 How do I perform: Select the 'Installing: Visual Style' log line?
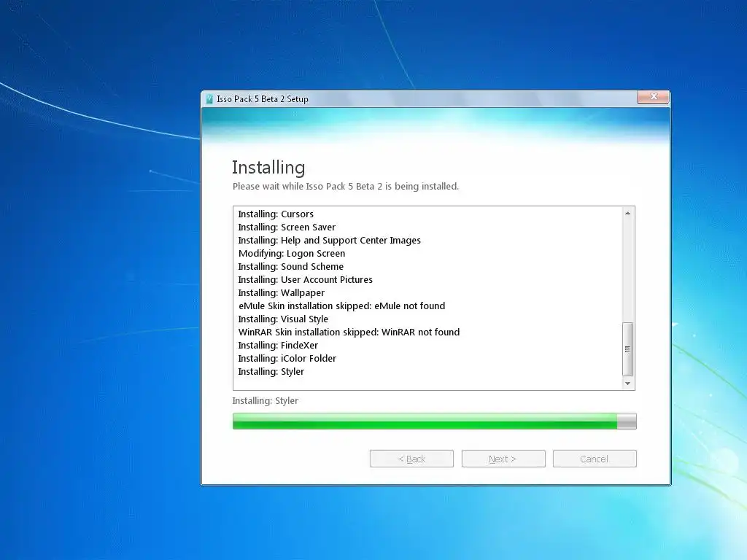pyautogui.click(x=283, y=319)
